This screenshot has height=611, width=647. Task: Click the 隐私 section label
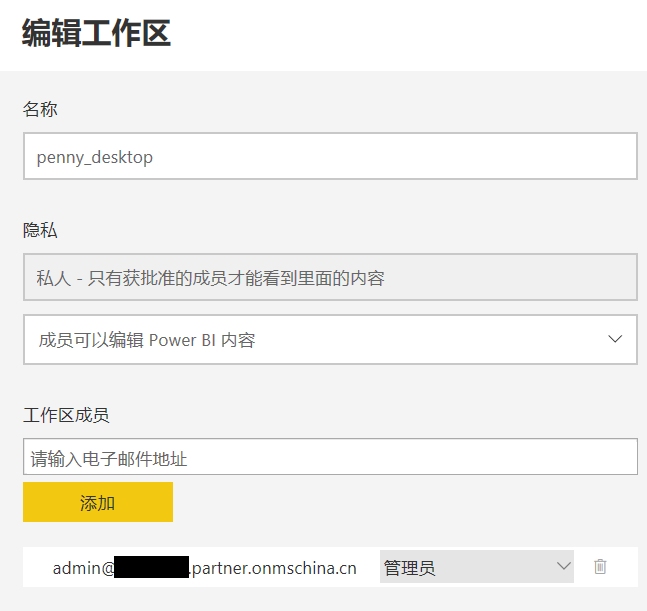pos(40,230)
